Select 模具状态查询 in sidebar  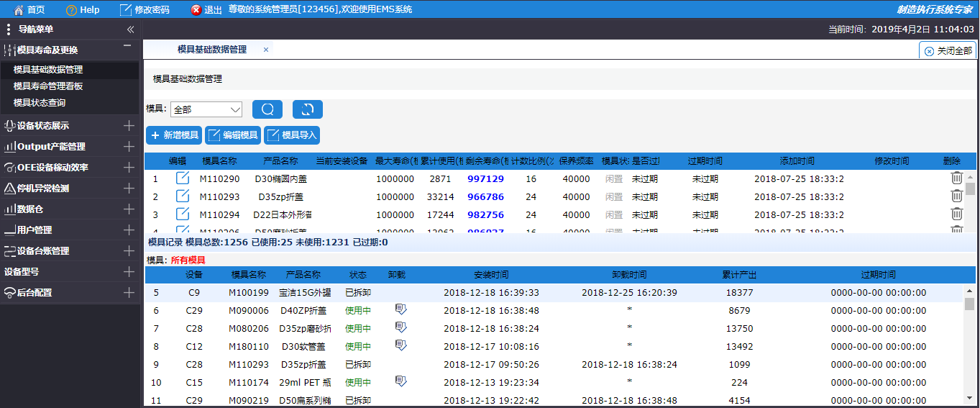coord(44,103)
